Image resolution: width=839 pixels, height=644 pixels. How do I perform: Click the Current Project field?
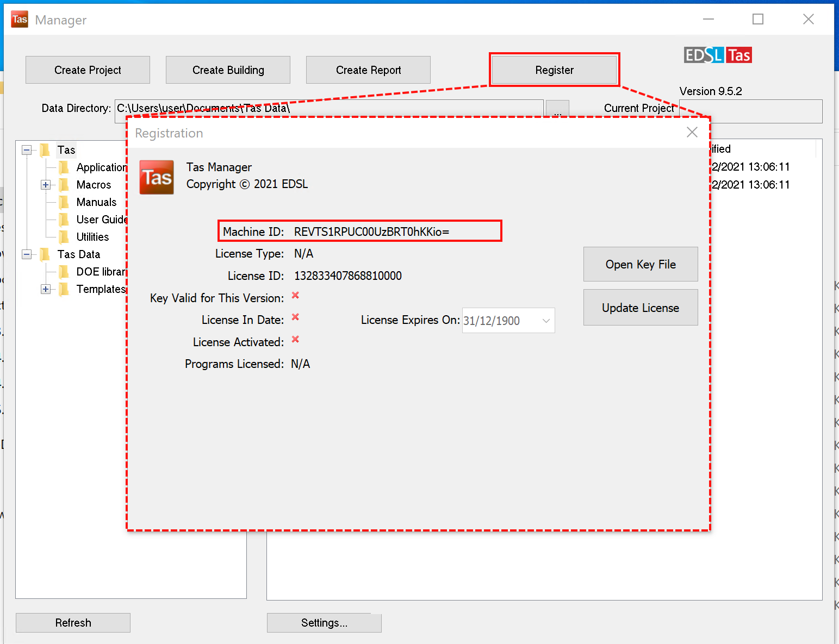coord(750,111)
